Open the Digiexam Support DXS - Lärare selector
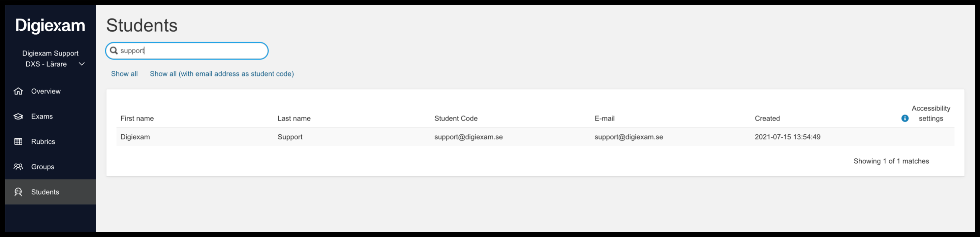 tap(50, 59)
